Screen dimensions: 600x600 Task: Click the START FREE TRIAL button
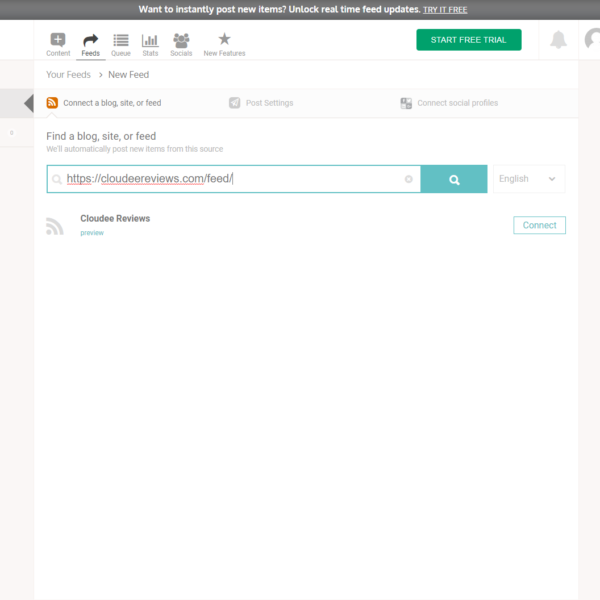pos(469,40)
